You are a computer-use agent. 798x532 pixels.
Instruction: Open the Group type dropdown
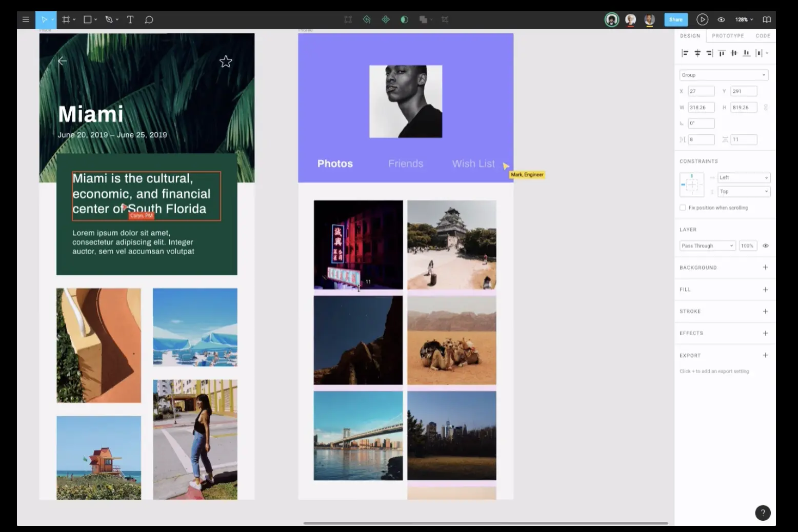[x=724, y=75]
